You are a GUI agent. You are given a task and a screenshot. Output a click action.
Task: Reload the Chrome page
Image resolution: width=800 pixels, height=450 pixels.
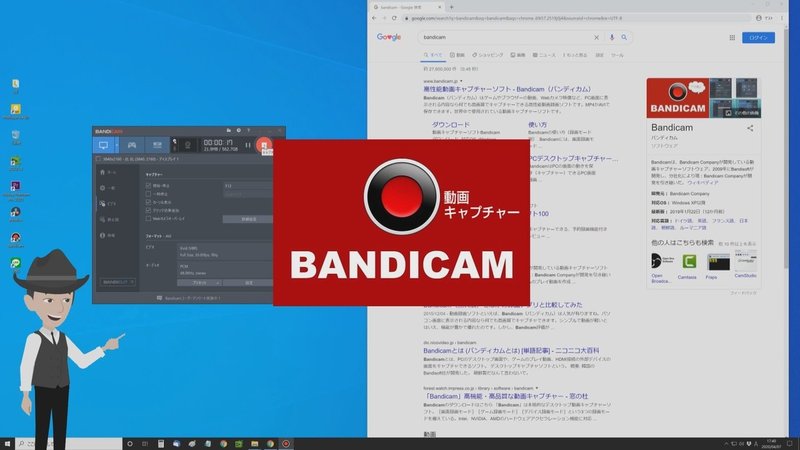click(394, 18)
